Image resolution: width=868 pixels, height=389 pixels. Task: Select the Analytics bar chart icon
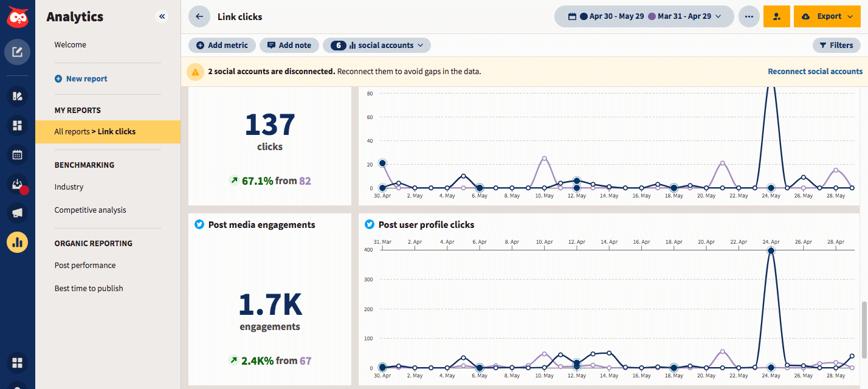17,243
